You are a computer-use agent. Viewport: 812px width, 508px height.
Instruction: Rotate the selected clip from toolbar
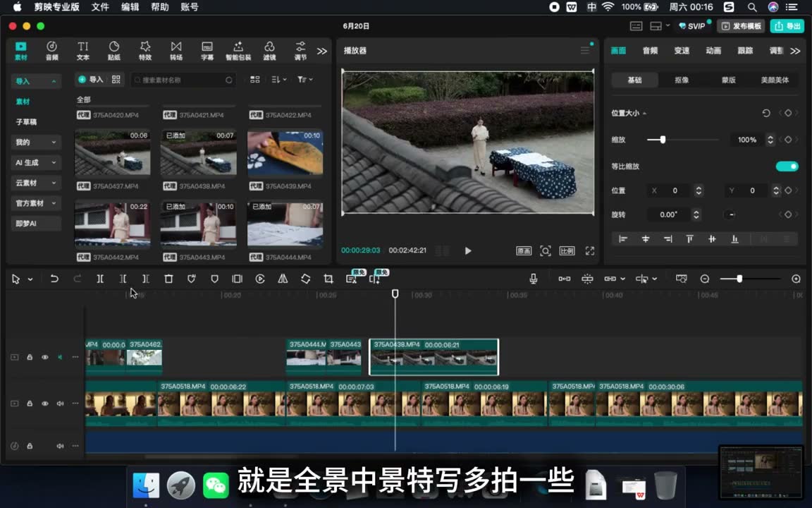point(305,279)
